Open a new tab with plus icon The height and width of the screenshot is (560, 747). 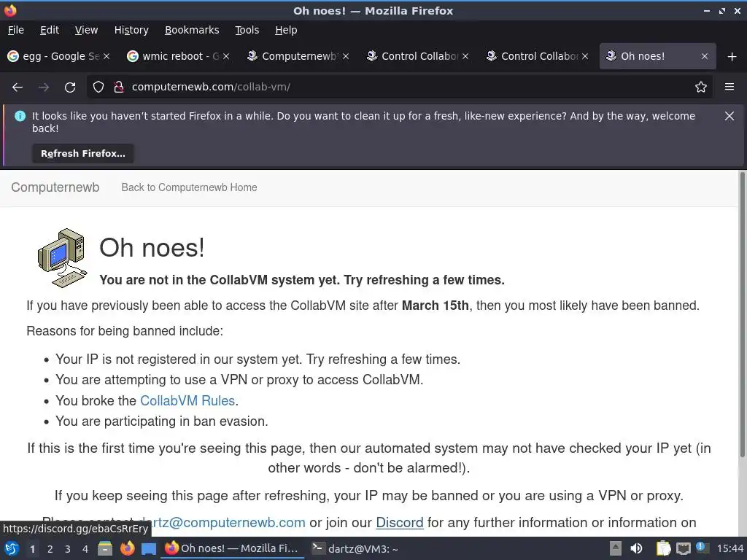point(732,57)
